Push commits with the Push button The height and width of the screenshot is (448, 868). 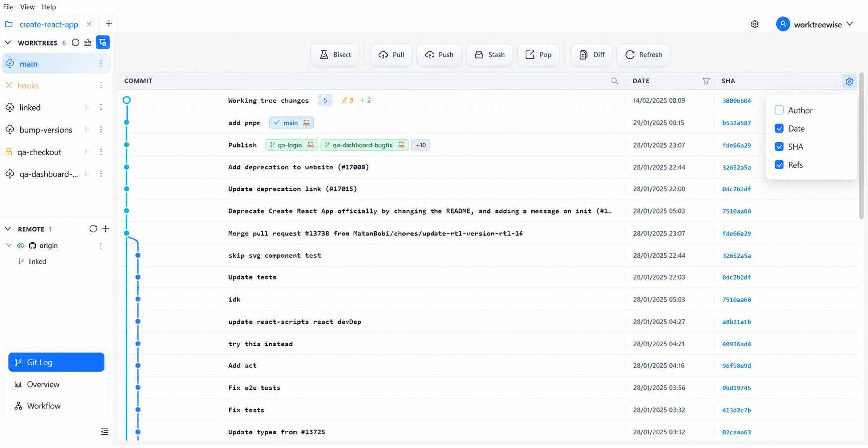pos(439,55)
